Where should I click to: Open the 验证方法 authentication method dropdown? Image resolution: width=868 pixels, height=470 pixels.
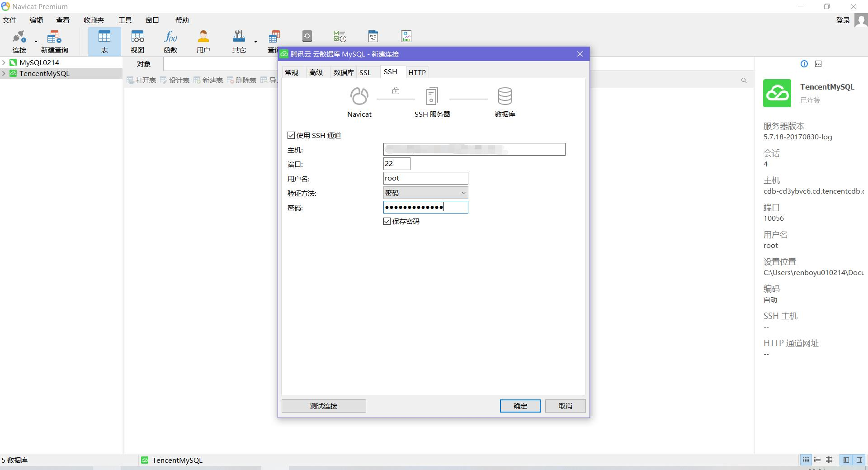425,193
